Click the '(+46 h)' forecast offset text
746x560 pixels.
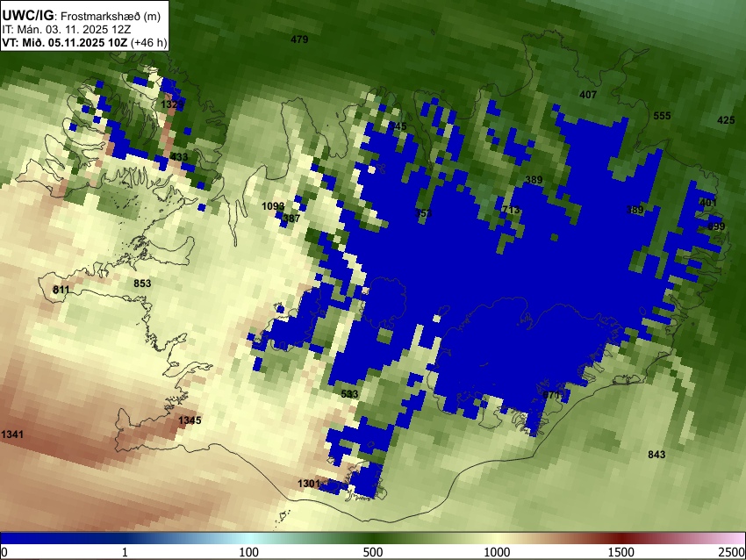point(149,43)
